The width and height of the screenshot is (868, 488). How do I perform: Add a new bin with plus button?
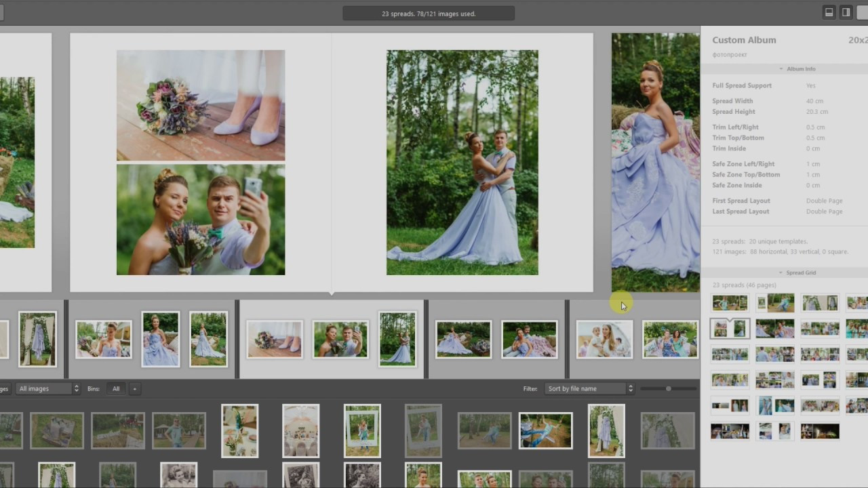pyautogui.click(x=134, y=388)
